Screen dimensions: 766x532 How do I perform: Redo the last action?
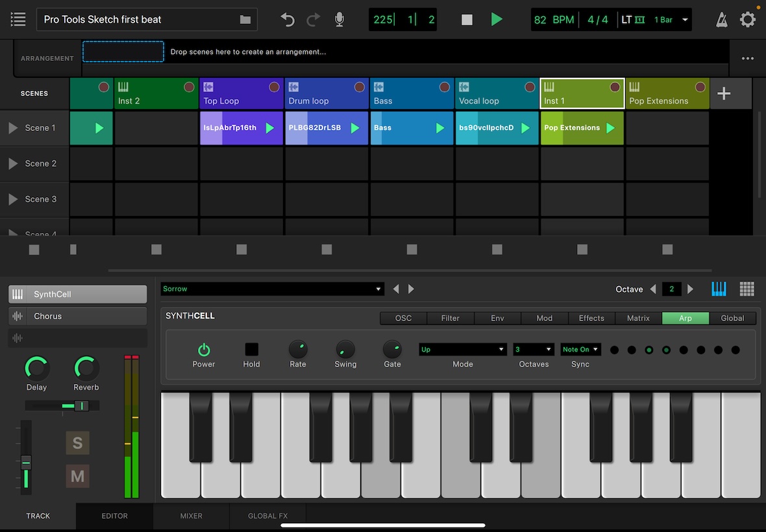point(313,19)
